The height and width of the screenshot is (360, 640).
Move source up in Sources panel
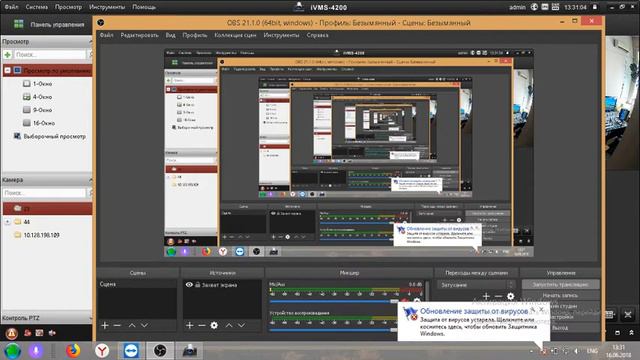229,325
